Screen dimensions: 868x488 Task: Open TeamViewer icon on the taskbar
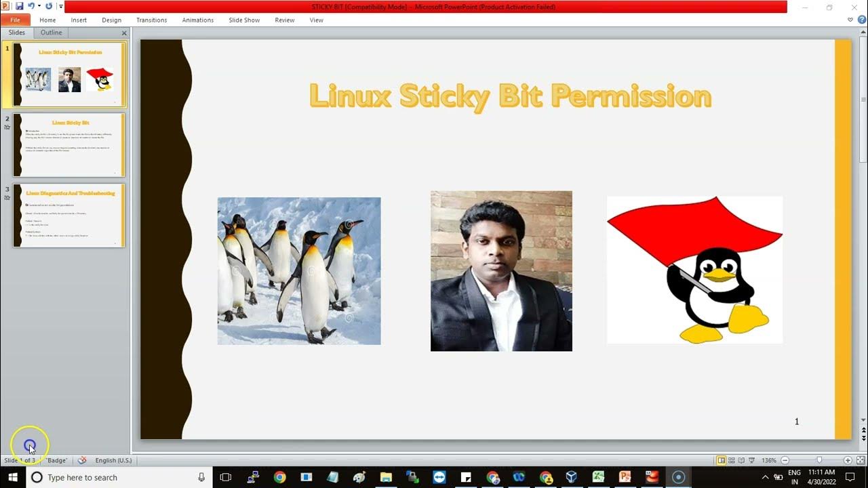point(439,477)
